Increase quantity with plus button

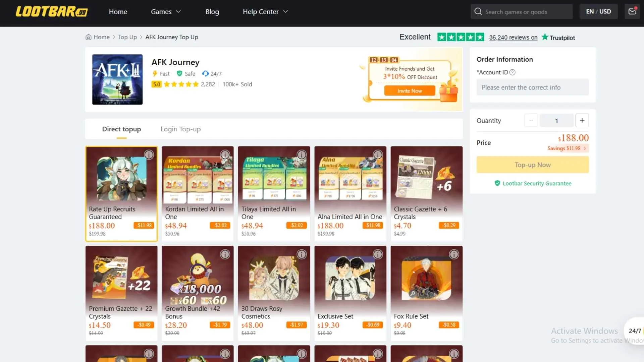582,120
